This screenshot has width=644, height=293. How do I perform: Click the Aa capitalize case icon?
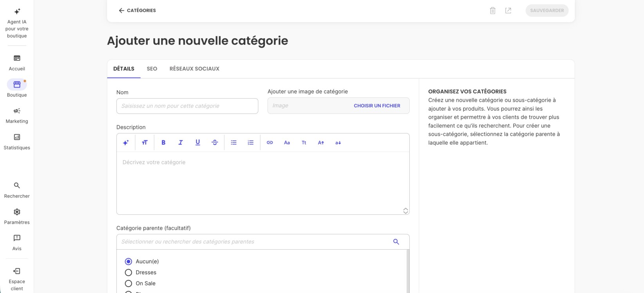point(287,143)
